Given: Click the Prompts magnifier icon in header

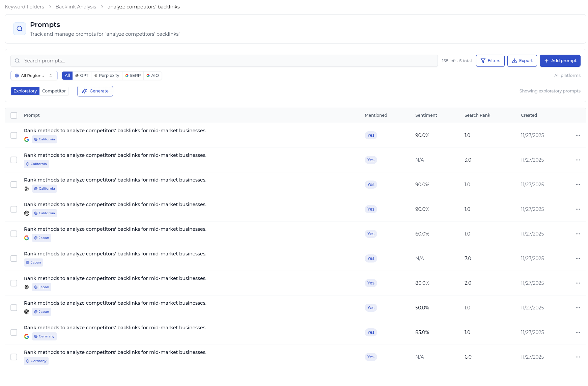Looking at the screenshot, I should (x=20, y=29).
